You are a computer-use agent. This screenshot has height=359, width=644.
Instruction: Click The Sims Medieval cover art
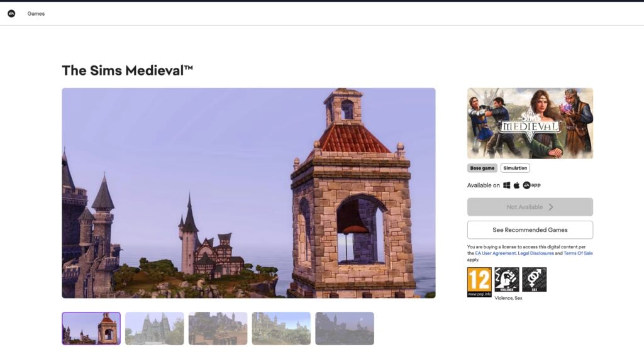[530, 123]
